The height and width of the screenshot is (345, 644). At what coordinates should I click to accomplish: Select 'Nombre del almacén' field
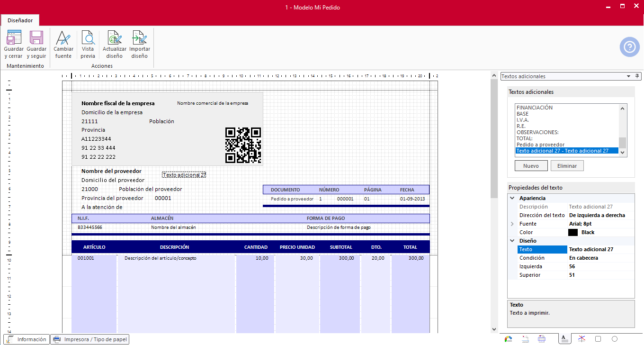tap(173, 227)
